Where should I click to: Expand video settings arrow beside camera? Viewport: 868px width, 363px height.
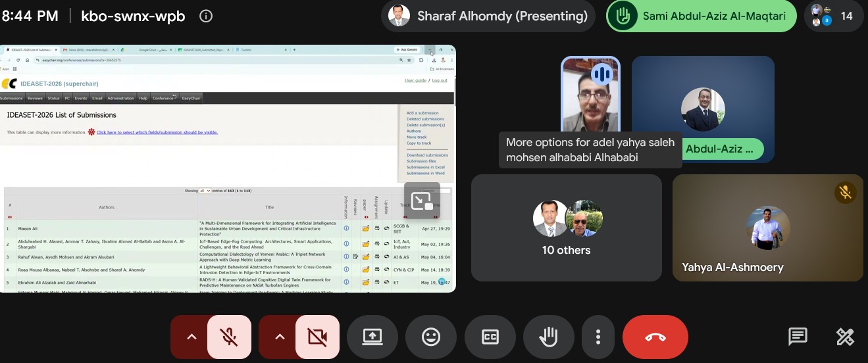pyautogui.click(x=280, y=337)
